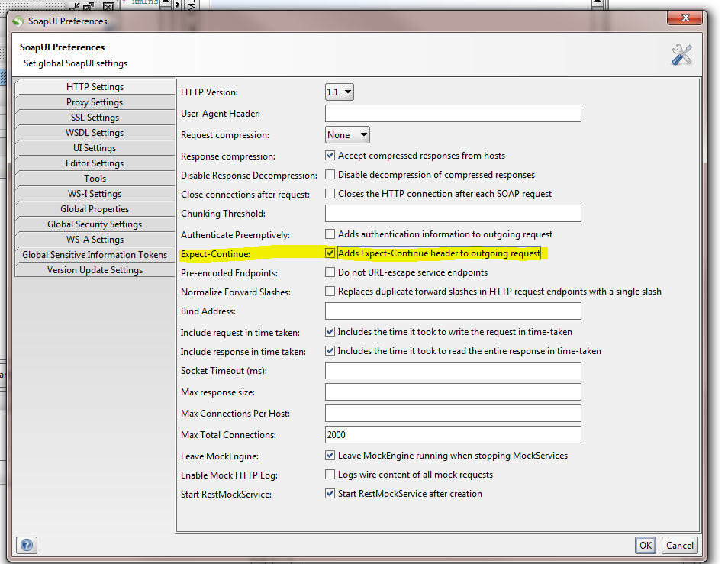Viewport: 728px width, 564px height.
Task: Toggle Accept compressed responses from hosts checkbox
Action: tap(330, 156)
